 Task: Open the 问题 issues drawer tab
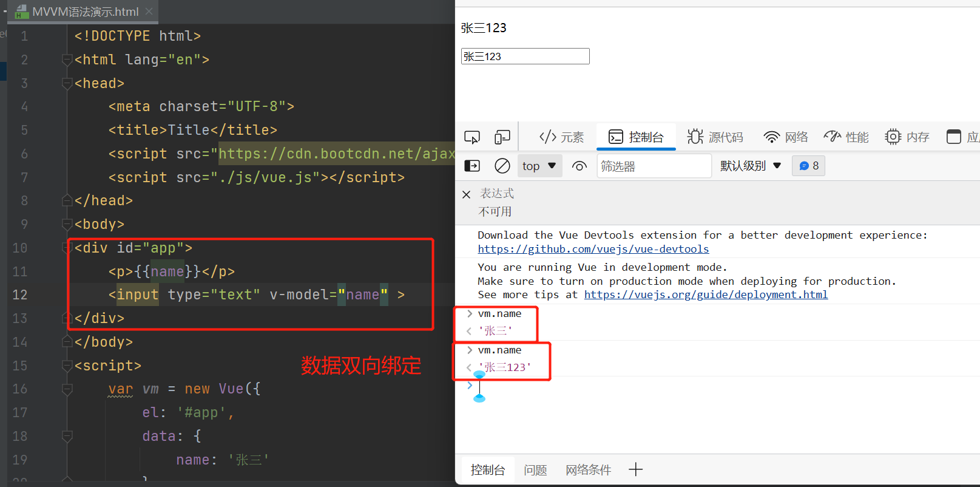click(535, 470)
